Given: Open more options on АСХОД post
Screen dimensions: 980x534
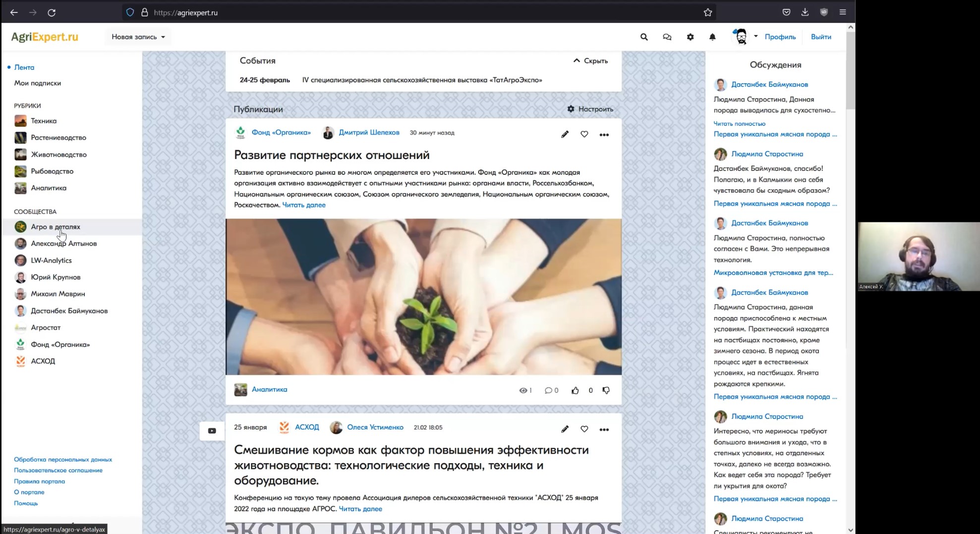Looking at the screenshot, I should (x=604, y=429).
